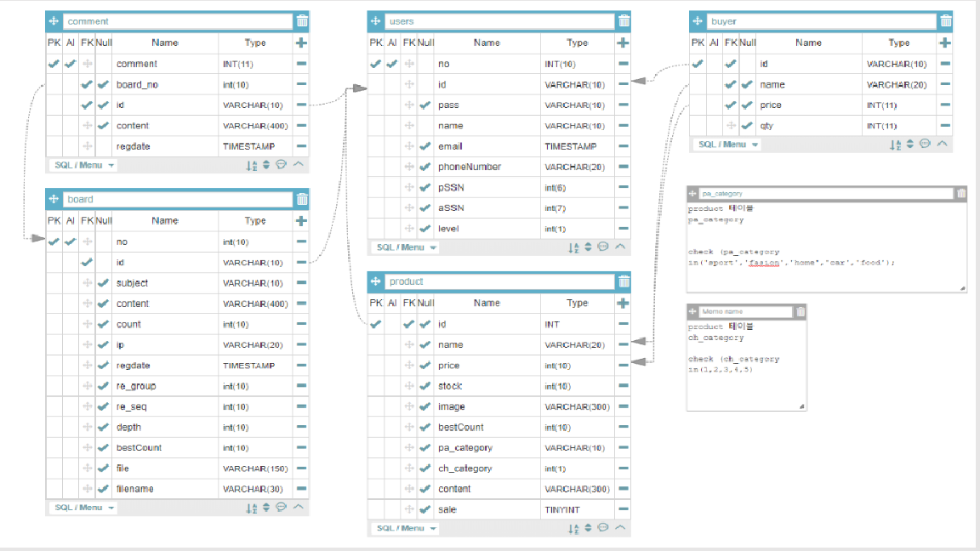Toggle Null checkmark for board_no in comment table
980x551 pixels.
103,84
